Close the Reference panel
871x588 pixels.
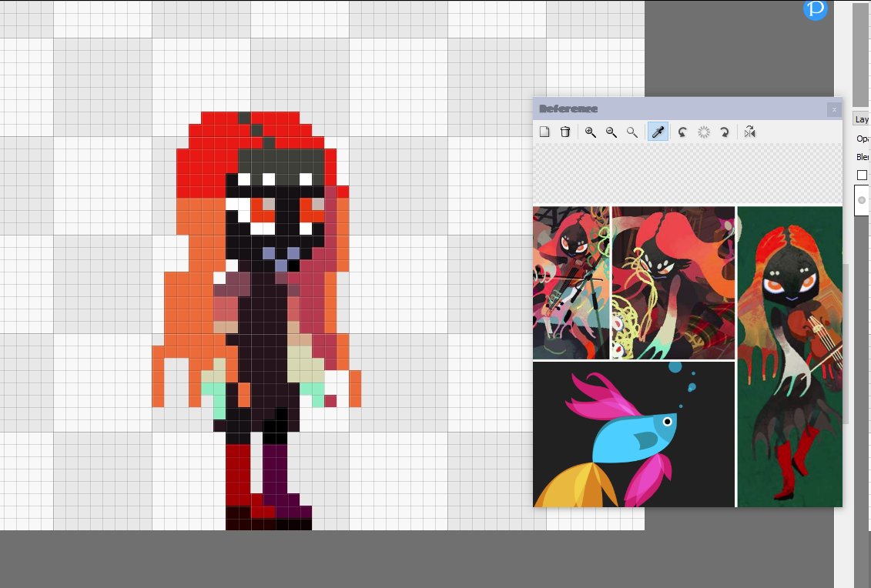[x=834, y=109]
